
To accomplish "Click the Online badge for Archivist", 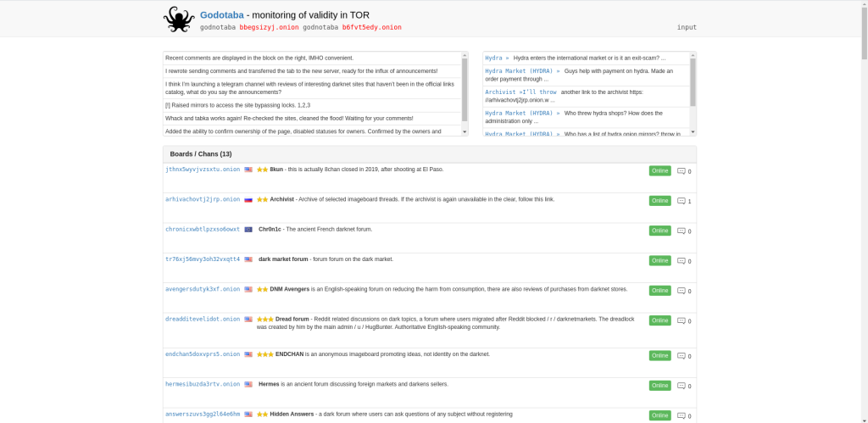I will pos(659,201).
